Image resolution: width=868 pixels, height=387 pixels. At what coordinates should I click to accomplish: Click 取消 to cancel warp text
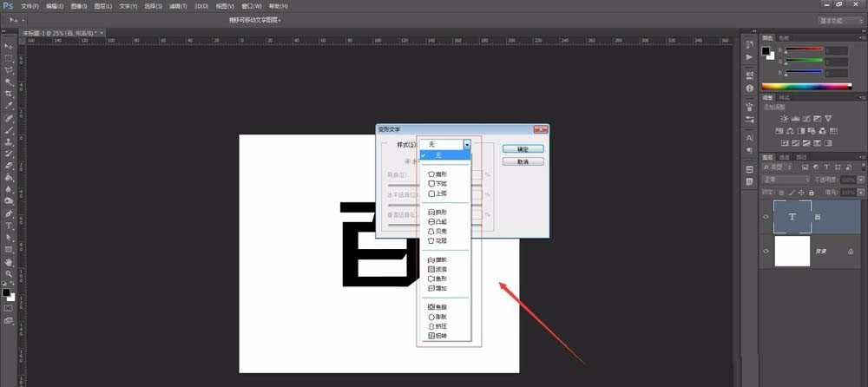523,161
